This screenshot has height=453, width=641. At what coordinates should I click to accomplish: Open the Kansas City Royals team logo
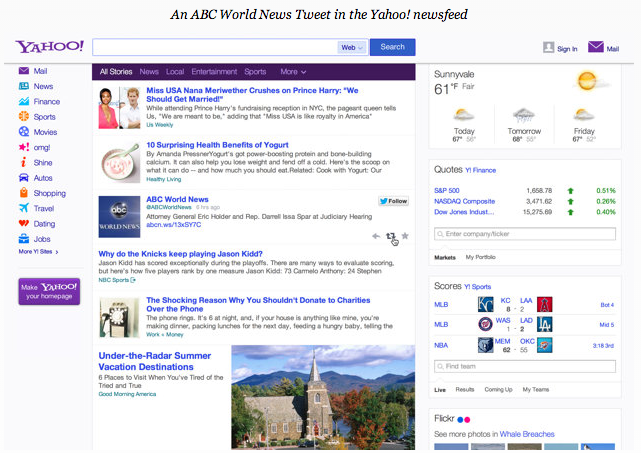(x=486, y=304)
